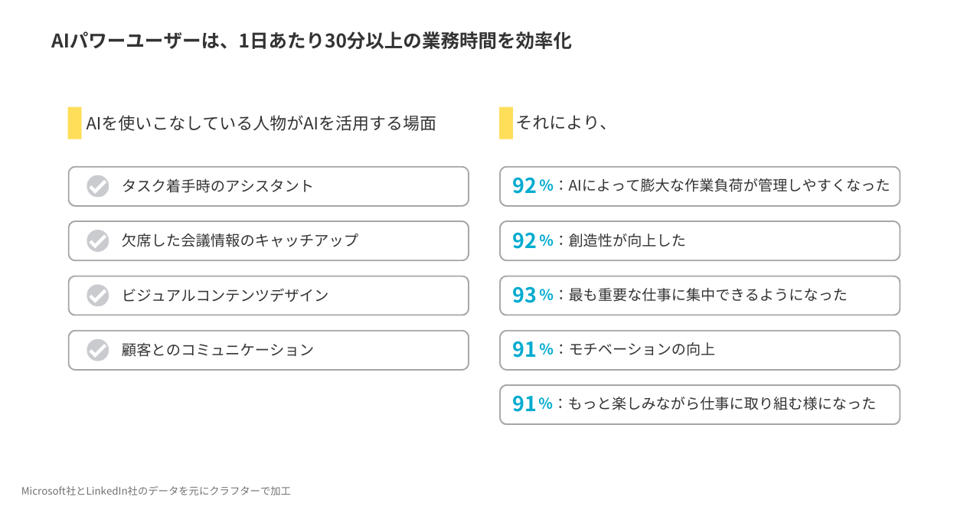This screenshot has height=513, width=980.
Task: Click checkmark icon beside タスク着手時のアシスタント
Action: [97, 186]
